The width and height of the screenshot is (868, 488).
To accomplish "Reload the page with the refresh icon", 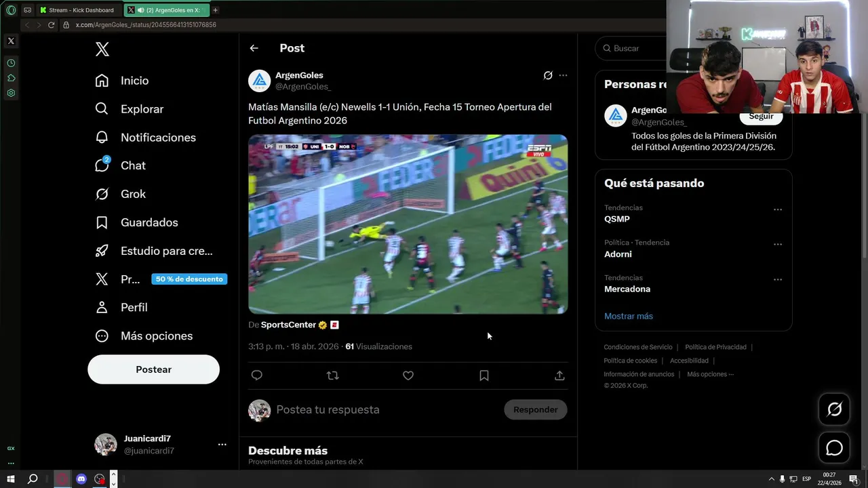I will (x=51, y=25).
